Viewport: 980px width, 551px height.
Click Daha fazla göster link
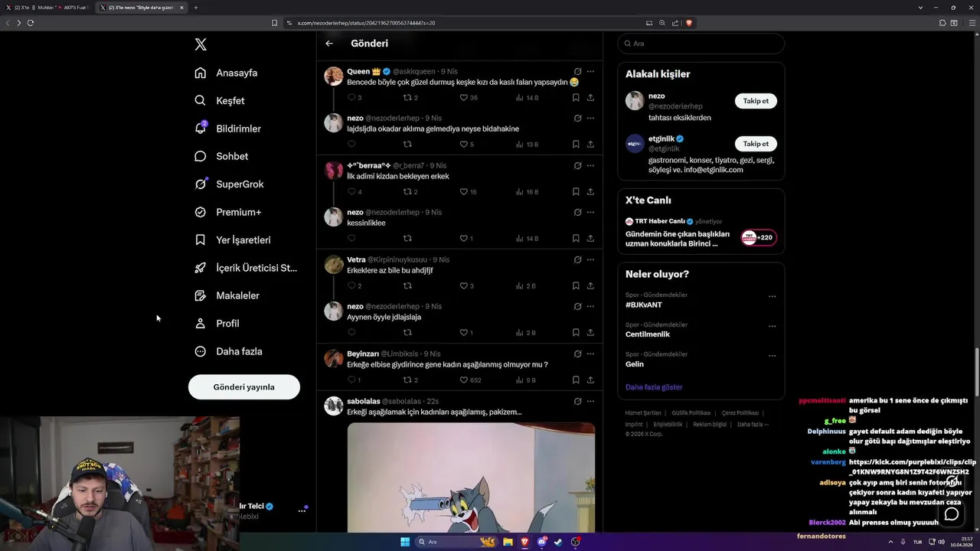(x=654, y=387)
